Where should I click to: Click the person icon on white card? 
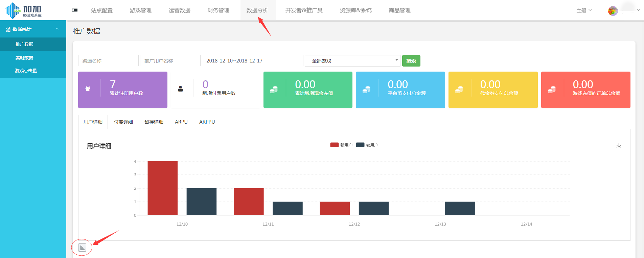click(x=181, y=89)
